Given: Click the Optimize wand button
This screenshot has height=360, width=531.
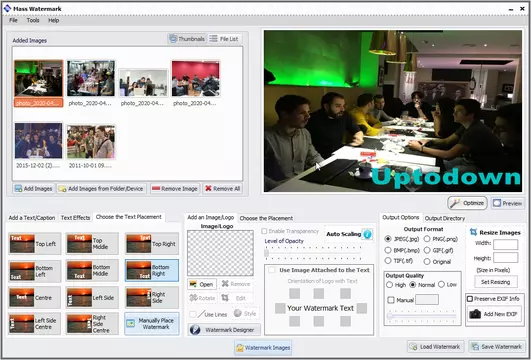Looking at the screenshot, I should [467, 203].
